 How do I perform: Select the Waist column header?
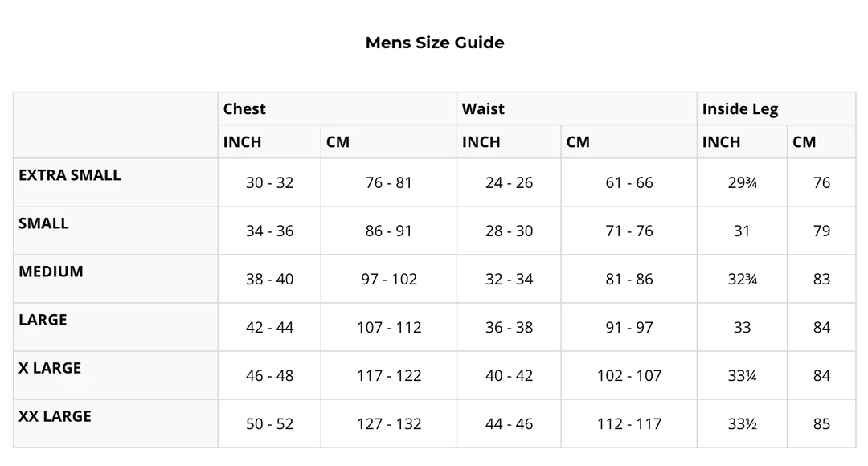(x=483, y=109)
